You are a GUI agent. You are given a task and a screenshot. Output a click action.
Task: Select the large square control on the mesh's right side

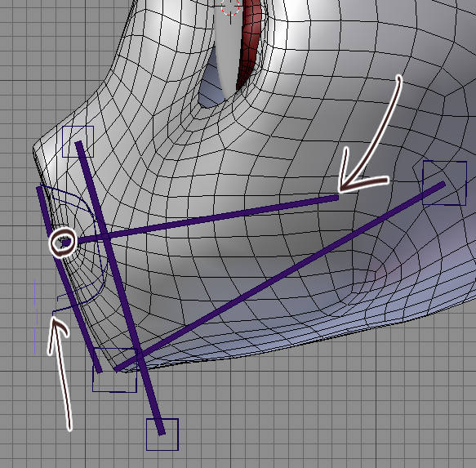coord(444,183)
